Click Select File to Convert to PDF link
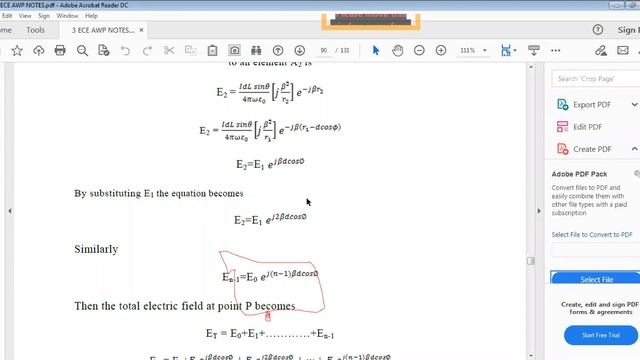640x360 pixels. [592, 235]
